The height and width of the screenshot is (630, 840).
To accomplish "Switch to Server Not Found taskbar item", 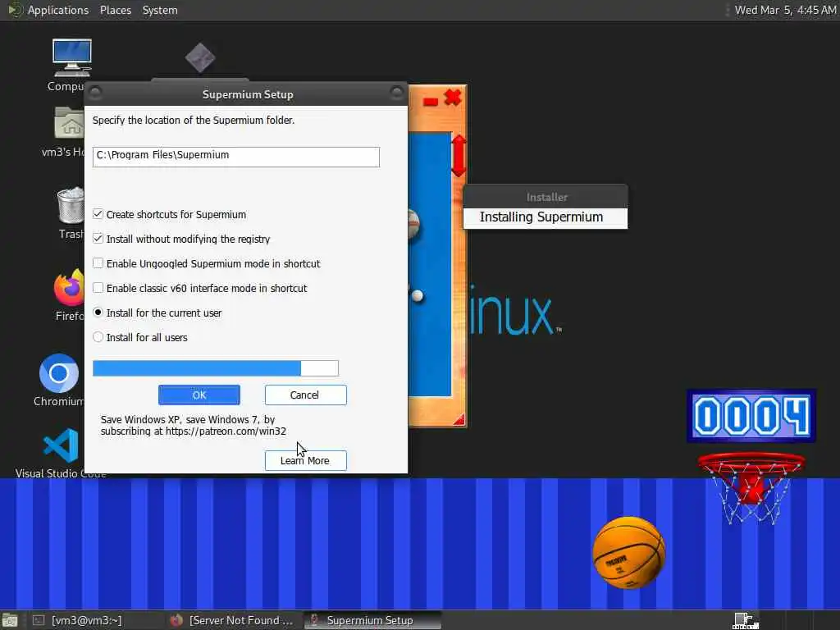I will [x=232, y=620].
